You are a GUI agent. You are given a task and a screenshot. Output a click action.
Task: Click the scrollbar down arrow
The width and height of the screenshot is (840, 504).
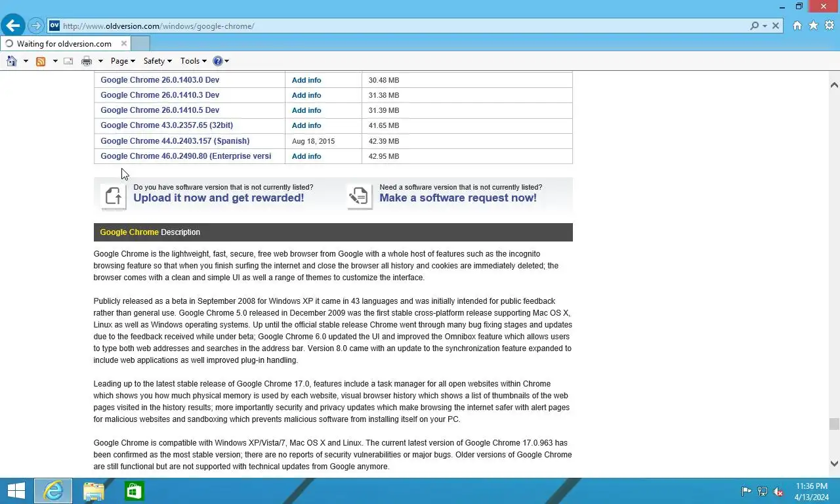pyautogui.click(x=834, y=464)
